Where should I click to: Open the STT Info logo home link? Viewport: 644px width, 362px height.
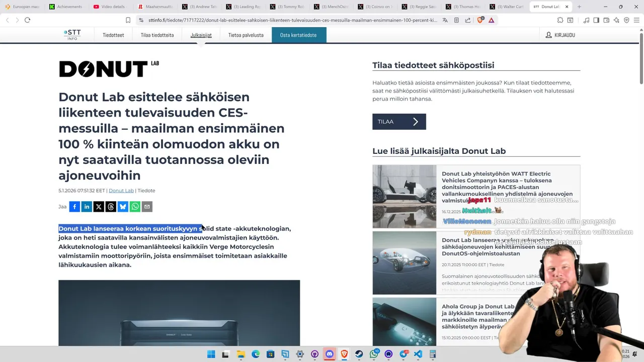(72, 35)
